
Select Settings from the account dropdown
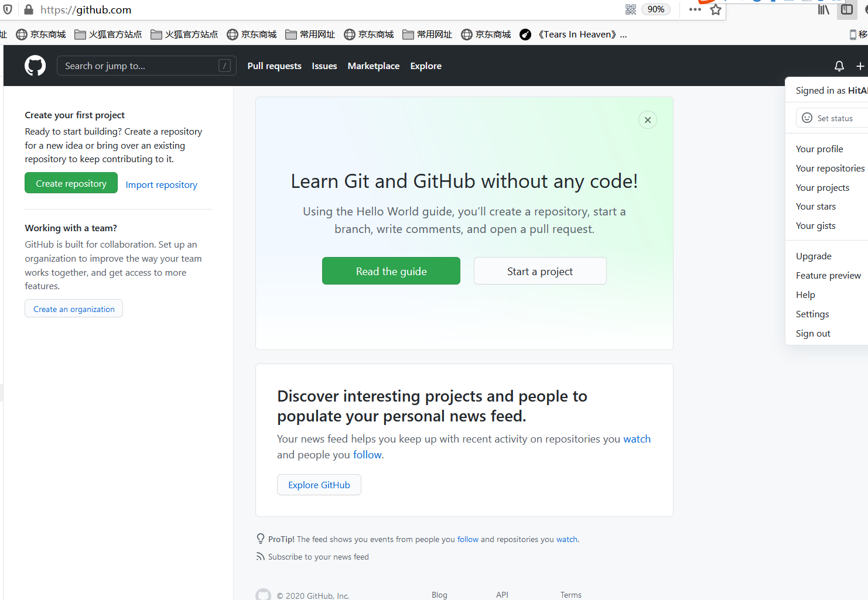812,314
